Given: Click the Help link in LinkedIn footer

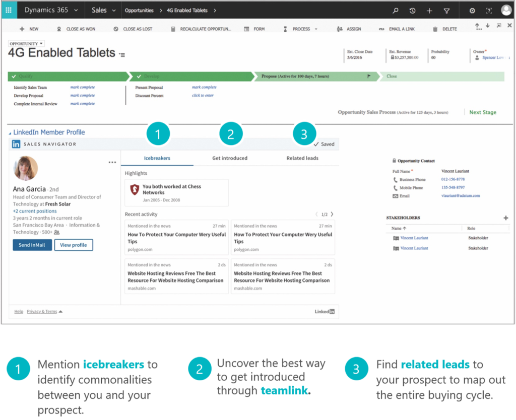Looking at the screenshot, I should click(x=19, y=311).
